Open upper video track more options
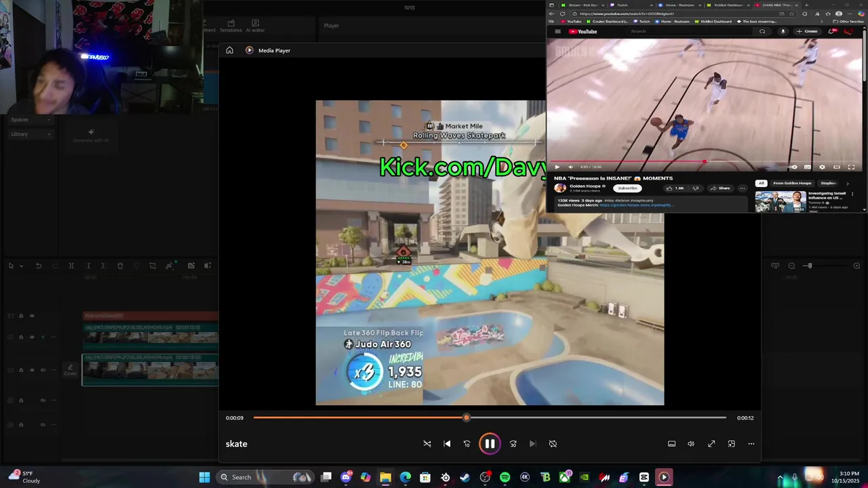The image size is (868, 488). click(54, 337)
